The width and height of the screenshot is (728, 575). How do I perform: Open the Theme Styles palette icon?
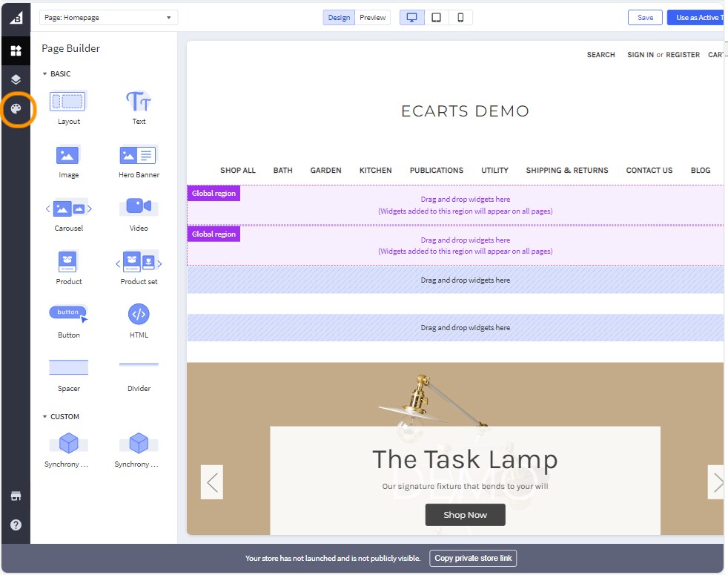coord(16,110)
